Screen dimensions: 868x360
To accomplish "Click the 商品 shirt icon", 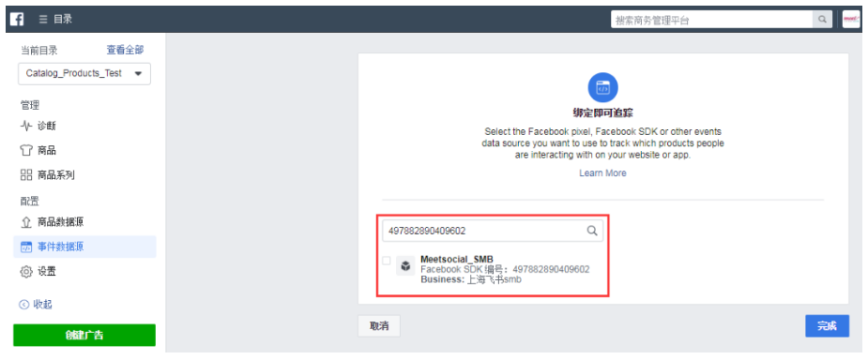I will coord(26,150).
